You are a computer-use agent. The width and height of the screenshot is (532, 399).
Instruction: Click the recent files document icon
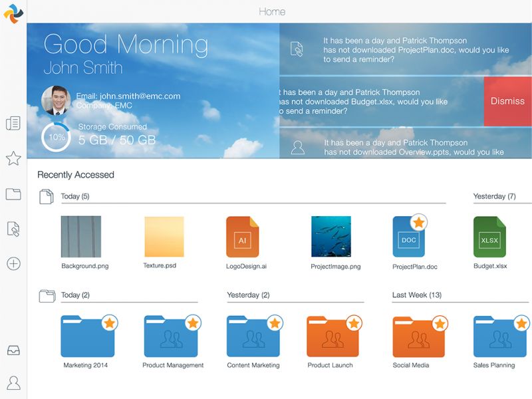[x=46, y=196]
